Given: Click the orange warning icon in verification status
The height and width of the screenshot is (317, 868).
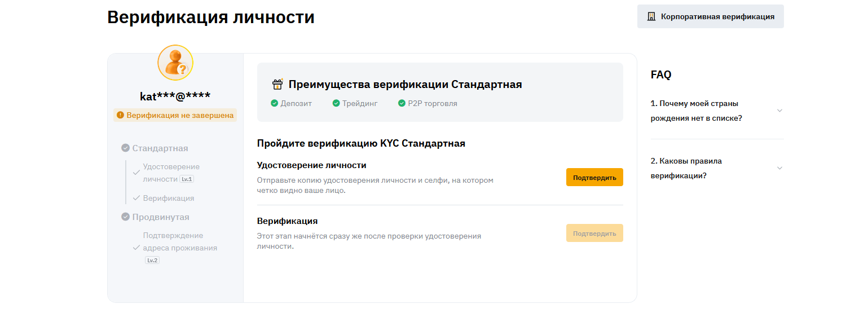Looking at the screenshot, I should coord(120,115).
